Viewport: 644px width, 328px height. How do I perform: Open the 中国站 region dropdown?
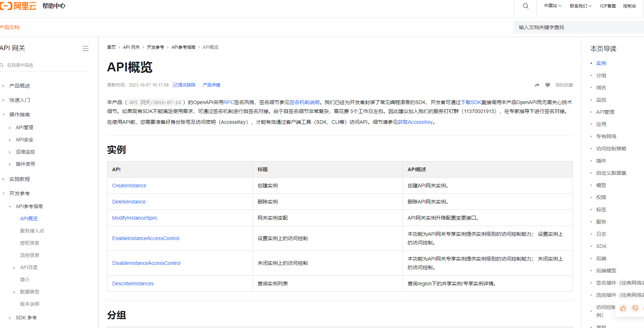553,6
